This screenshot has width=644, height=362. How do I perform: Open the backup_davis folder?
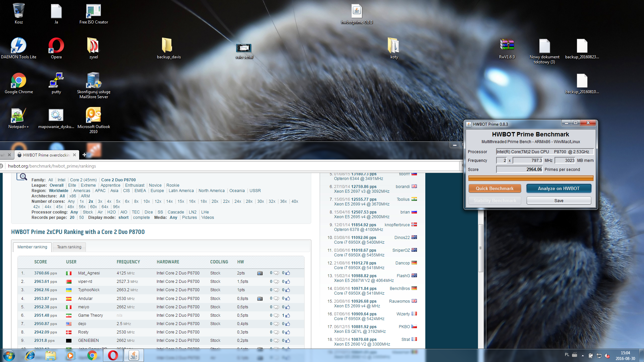point(169,48)
